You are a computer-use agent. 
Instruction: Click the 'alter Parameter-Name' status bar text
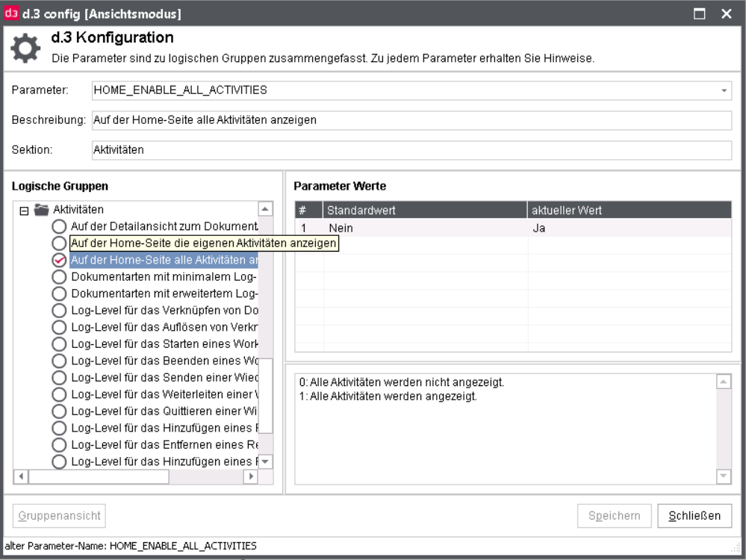pyautogui.click(x=131, y=547)
